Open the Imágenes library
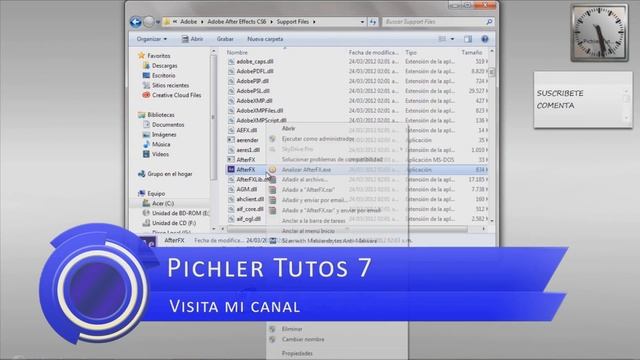640x360 pixels. [x=164, y=134]
